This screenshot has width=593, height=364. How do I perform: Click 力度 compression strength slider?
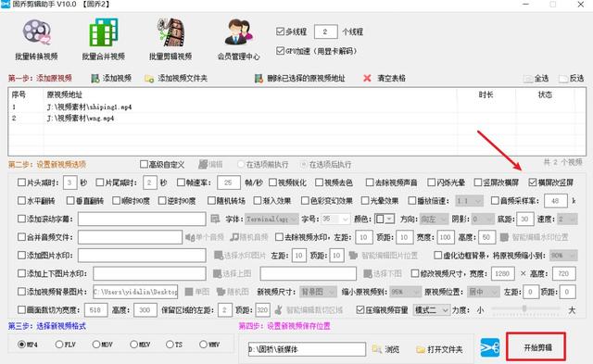(x=525, y=309)
